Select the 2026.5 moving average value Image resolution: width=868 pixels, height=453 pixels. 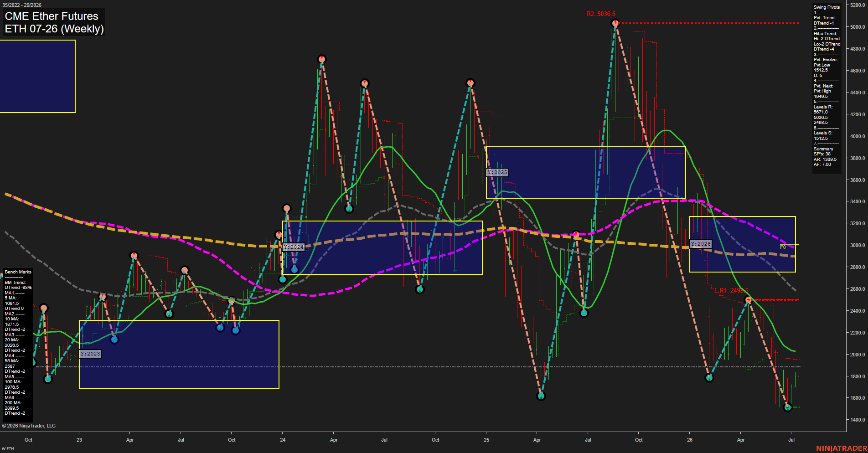click(x=12, y=345)
